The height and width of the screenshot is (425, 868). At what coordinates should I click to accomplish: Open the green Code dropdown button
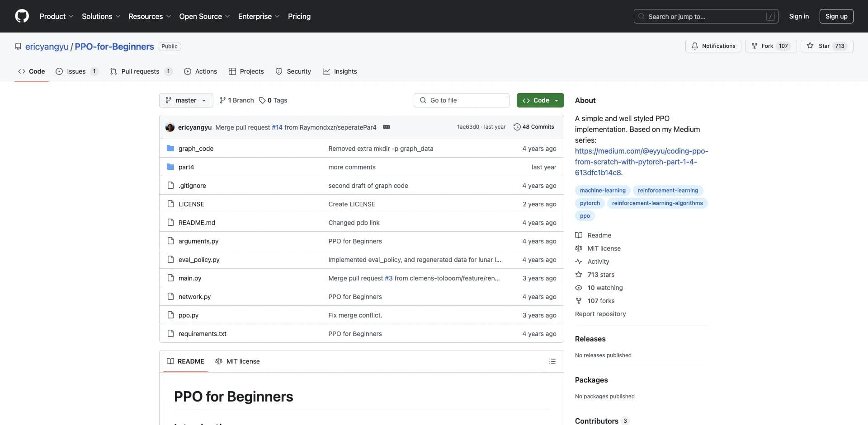[x=540, y=100]
